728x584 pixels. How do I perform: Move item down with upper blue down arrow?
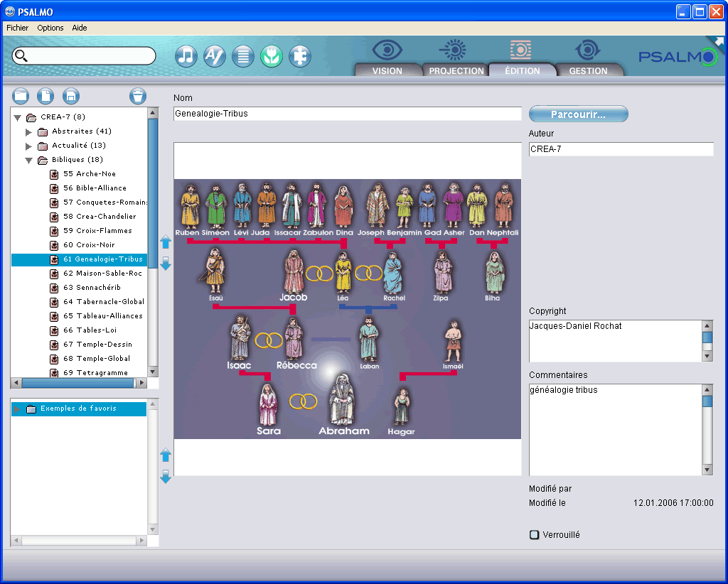click(166, 263)
